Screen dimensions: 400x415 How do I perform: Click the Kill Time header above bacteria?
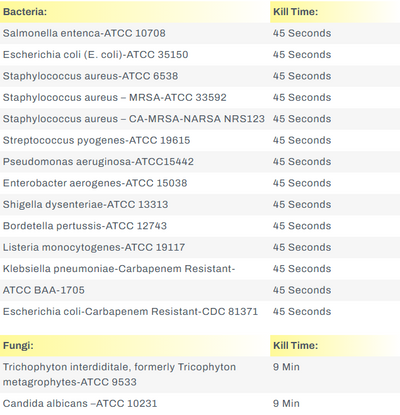click(x=295, y=12)
